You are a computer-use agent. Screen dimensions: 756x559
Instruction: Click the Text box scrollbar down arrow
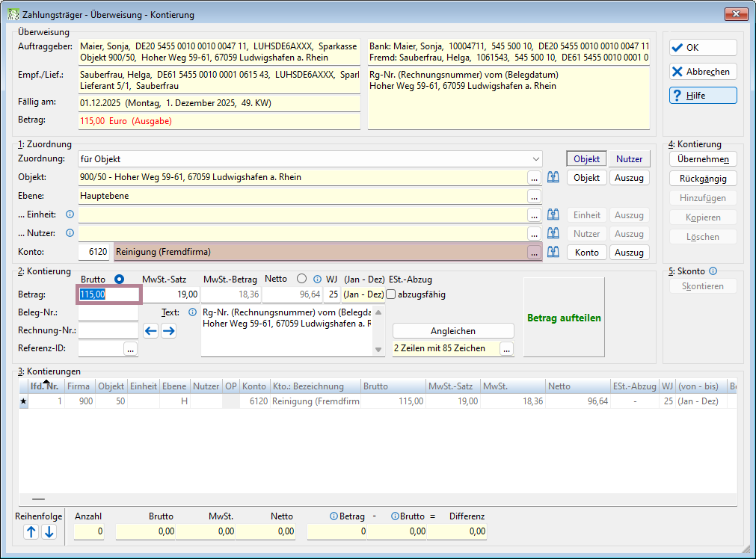pos(378,350)
